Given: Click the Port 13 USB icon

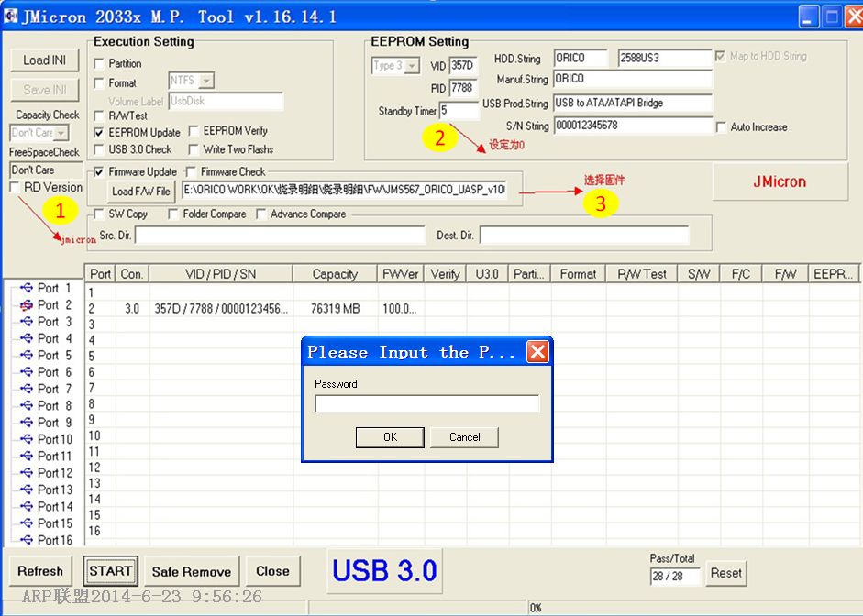Looking at the screenshot, I should click(26, 489).
